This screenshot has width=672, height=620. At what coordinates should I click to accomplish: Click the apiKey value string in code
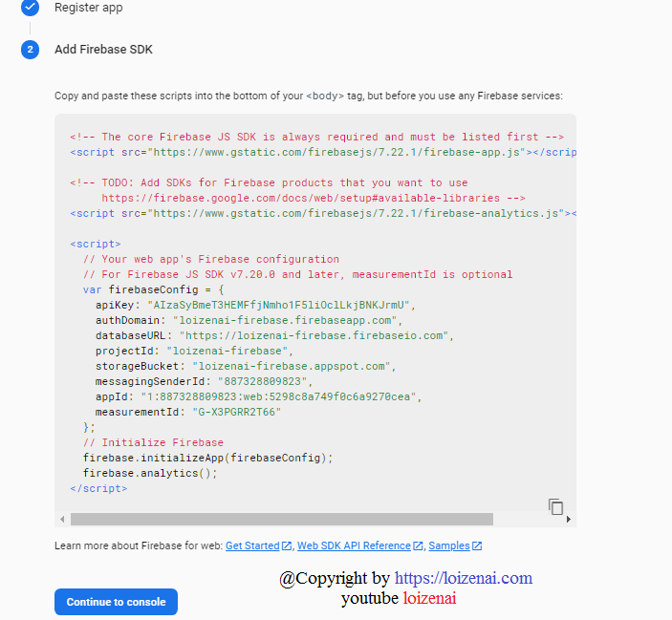pos(278,305)
